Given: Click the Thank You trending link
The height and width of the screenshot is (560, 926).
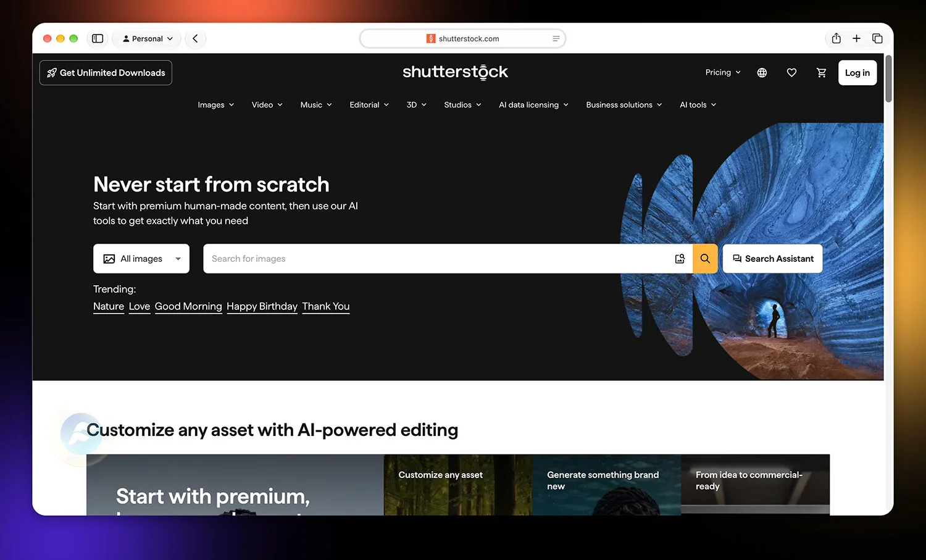Looking at the screenshot, I should tap(326, 306).
